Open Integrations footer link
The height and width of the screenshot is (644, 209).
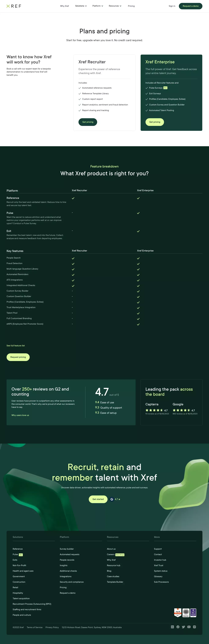point(65,577)
